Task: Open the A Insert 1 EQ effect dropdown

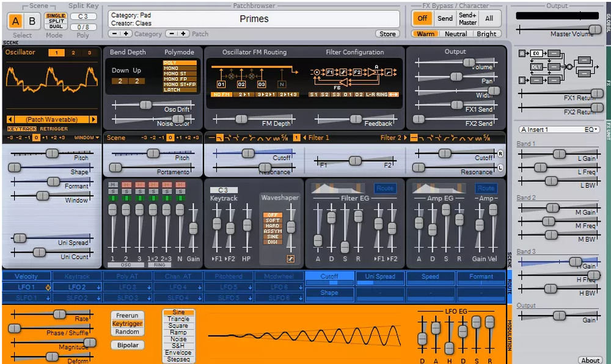Action: pyautogui.click(x=559, y=129)
